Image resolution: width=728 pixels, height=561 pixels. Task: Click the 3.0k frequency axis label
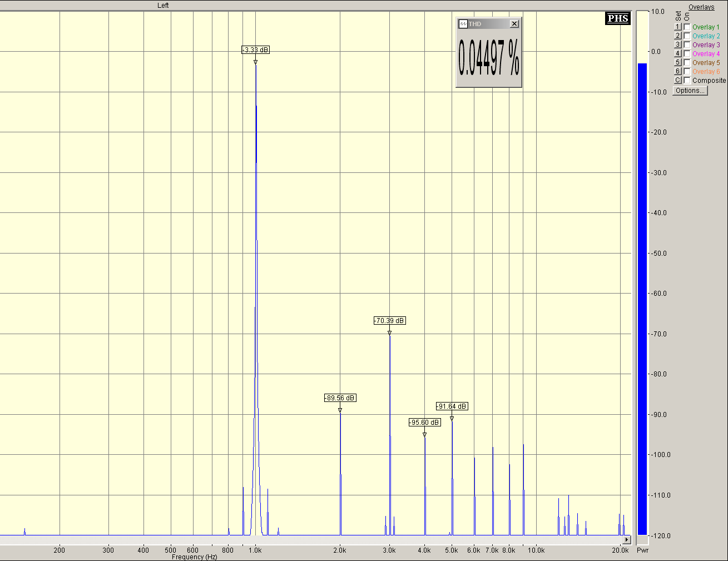pos(389,550)
